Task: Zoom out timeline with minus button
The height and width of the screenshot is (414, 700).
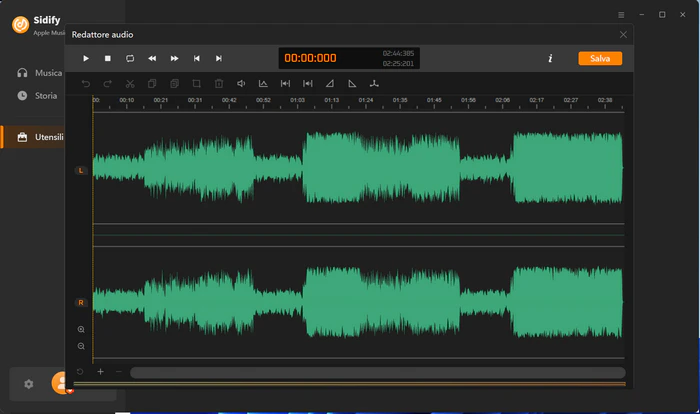Action: (119, 372)
